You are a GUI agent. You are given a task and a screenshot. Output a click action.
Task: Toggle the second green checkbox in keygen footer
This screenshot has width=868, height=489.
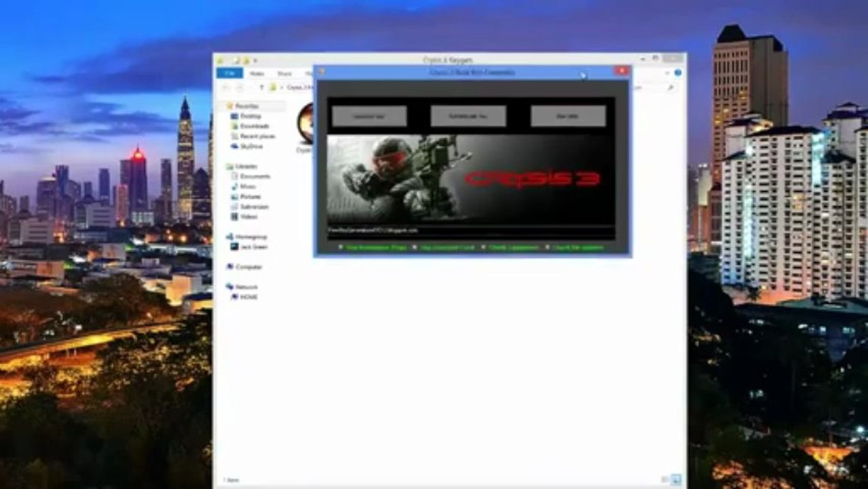coord(415,248)
